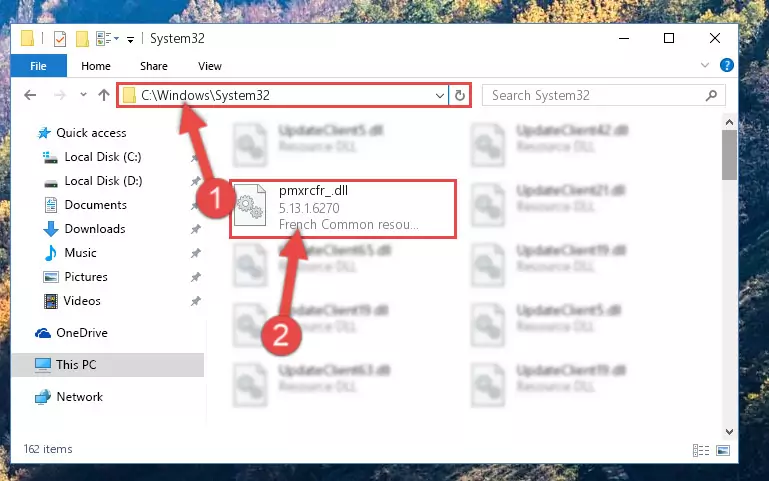The height and width of the screenshot is (481, 769).
Task: Click the Properties checkmark icon in title bar
Action: pyautogui.click(x=59, y=38)
